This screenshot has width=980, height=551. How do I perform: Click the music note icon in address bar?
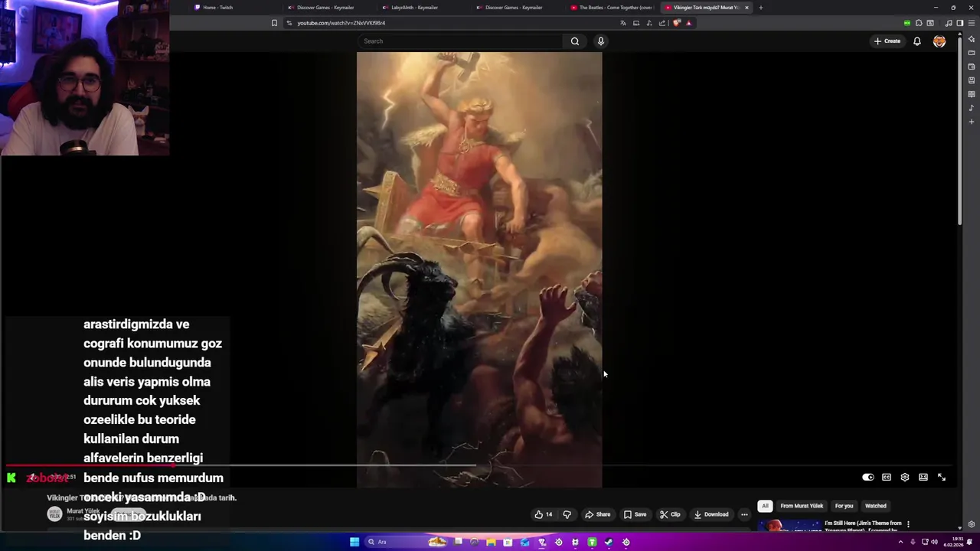[649, 23]
